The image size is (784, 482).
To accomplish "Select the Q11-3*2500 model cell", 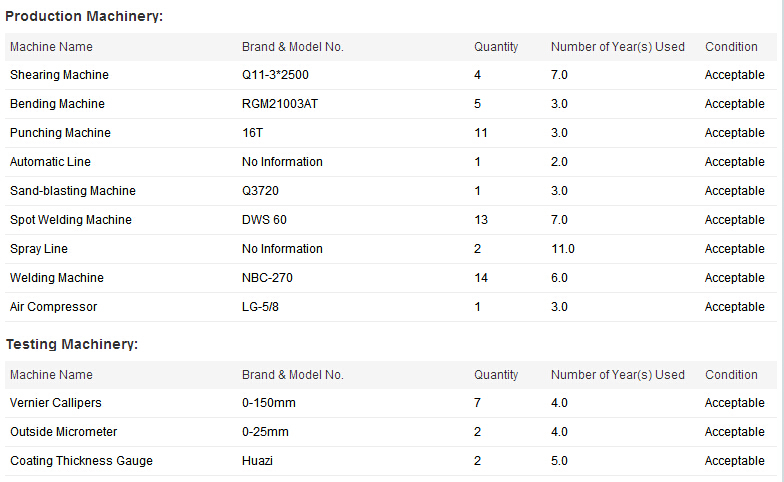I will (x=275, y=75).
